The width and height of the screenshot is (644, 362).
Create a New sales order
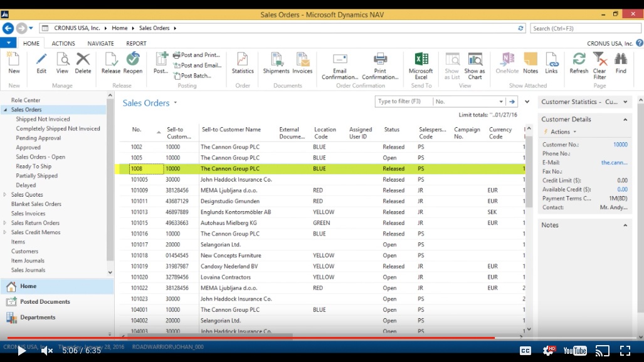(14, 63)
